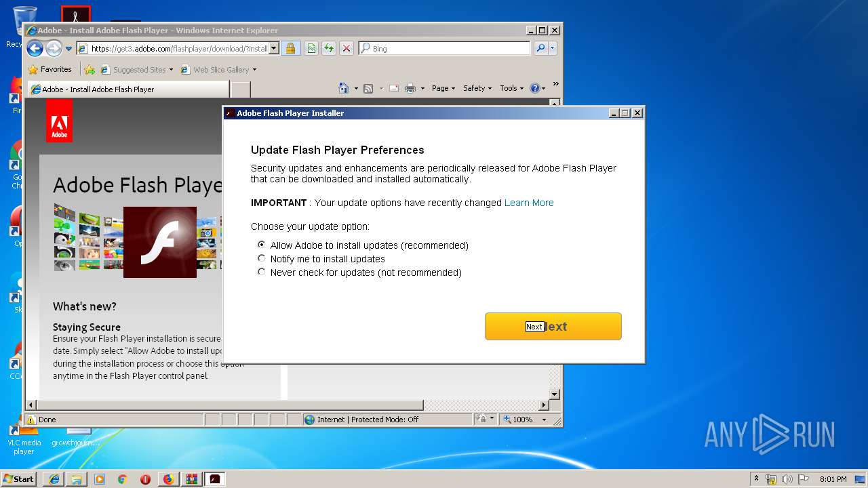Click the volume speaker tray icon
The width and height of the screenshot is (868, 488).
(x=787, y=479)
